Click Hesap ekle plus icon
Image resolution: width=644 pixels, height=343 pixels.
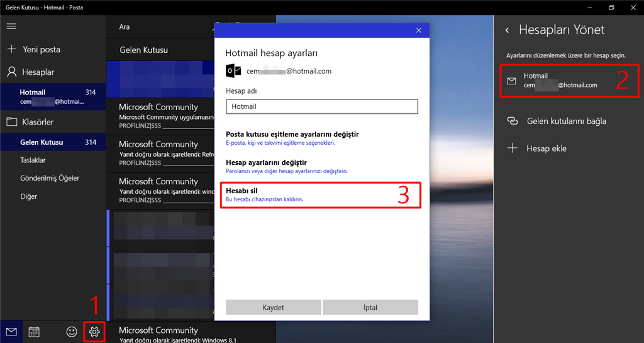point(512,149)
